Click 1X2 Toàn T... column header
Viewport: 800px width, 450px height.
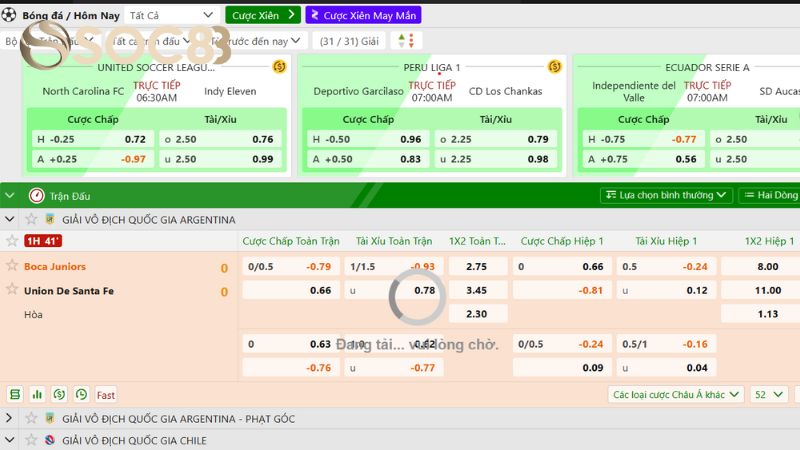point(477,241)
